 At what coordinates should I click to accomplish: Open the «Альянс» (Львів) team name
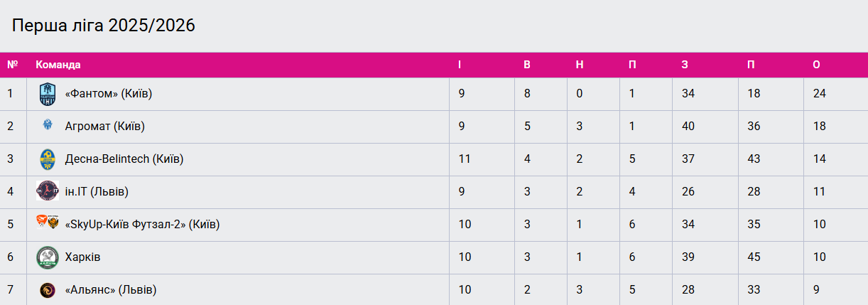(x=111, y=290)
